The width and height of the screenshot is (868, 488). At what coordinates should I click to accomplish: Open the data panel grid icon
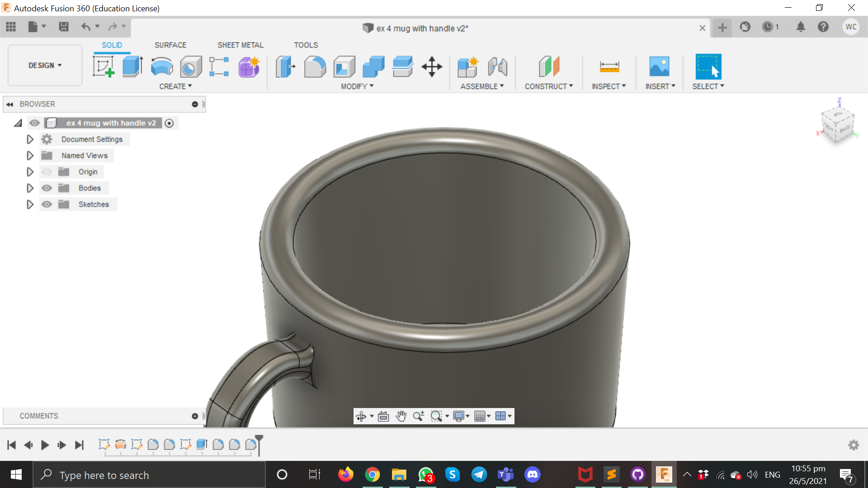[11, 27]
